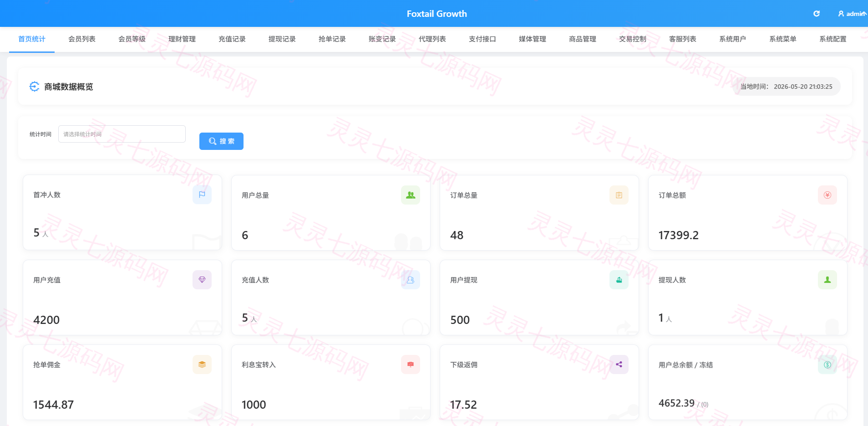Image resolution: width=868 pixels, height=426 pixels.
Task: Click the 搜索 search button
Action: pyautogui.click(x=221, y=141)
